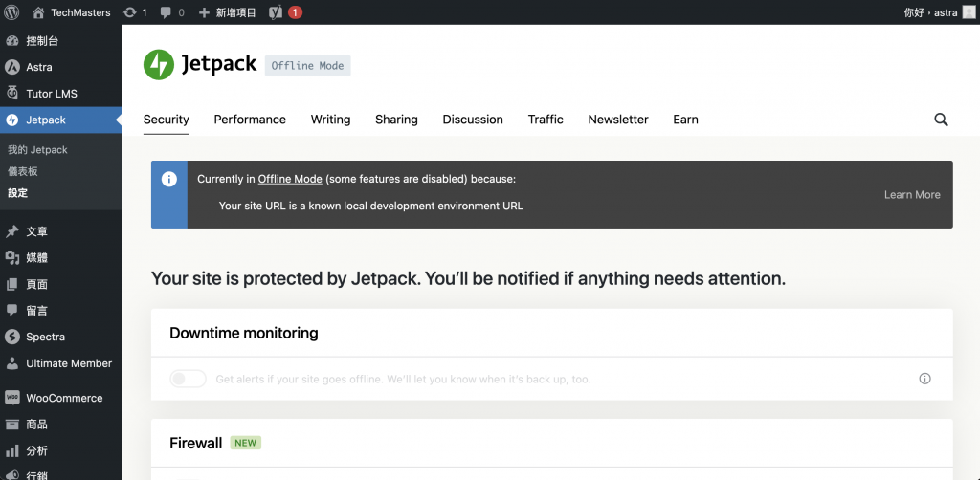Click the 留言 comment icon in sidebar
980x480 pixels.
coord(11,310)
